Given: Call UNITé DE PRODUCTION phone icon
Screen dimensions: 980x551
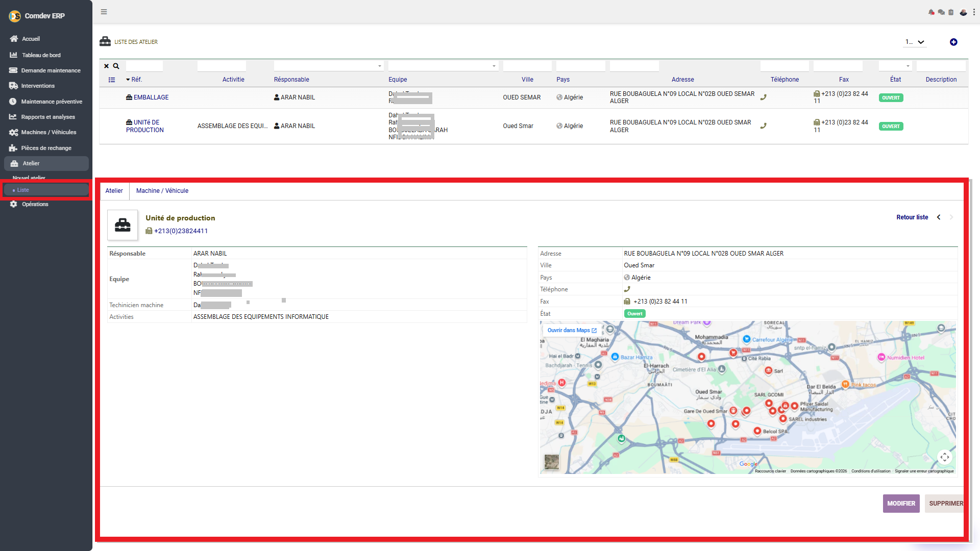Looking at the screenshot, I should point(764,126).
